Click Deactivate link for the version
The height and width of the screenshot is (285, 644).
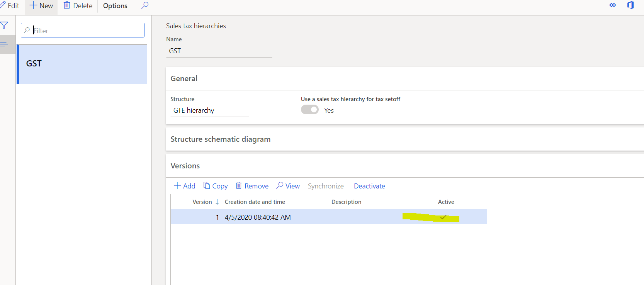click(369, 186)
